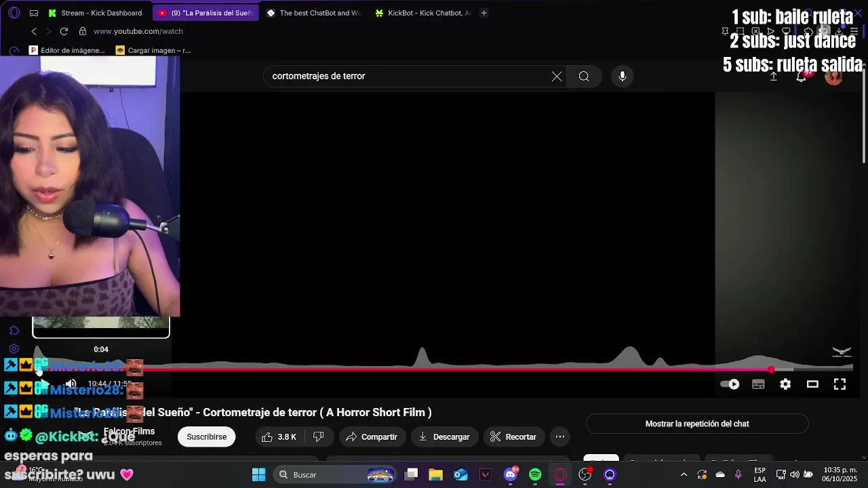
Task: Click the YouTube search magnifier button
Action: tap(584, 77)
